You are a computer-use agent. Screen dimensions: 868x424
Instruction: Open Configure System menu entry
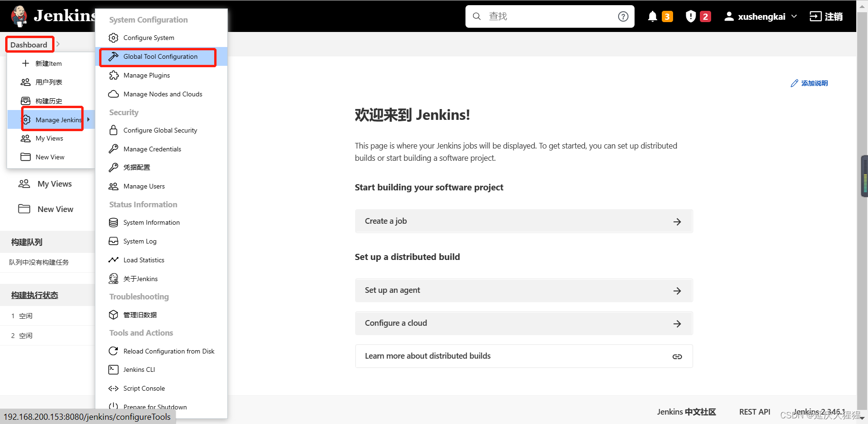click(x=161, y=38)
